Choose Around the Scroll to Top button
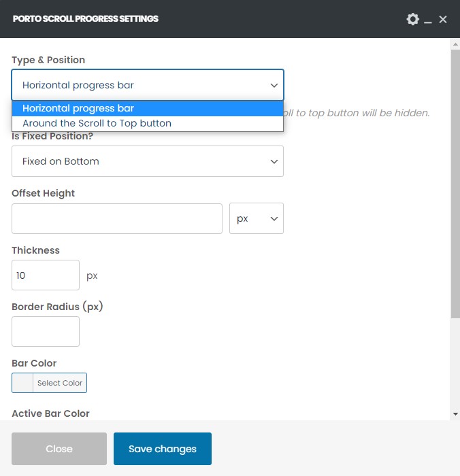This screenshot has height=476, width=460. 147,124
